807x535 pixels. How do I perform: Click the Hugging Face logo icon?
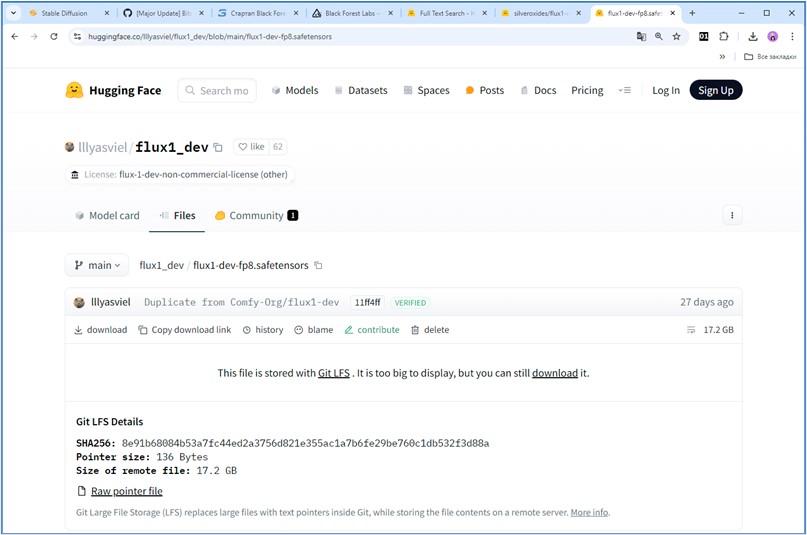[x=74, y=90]
